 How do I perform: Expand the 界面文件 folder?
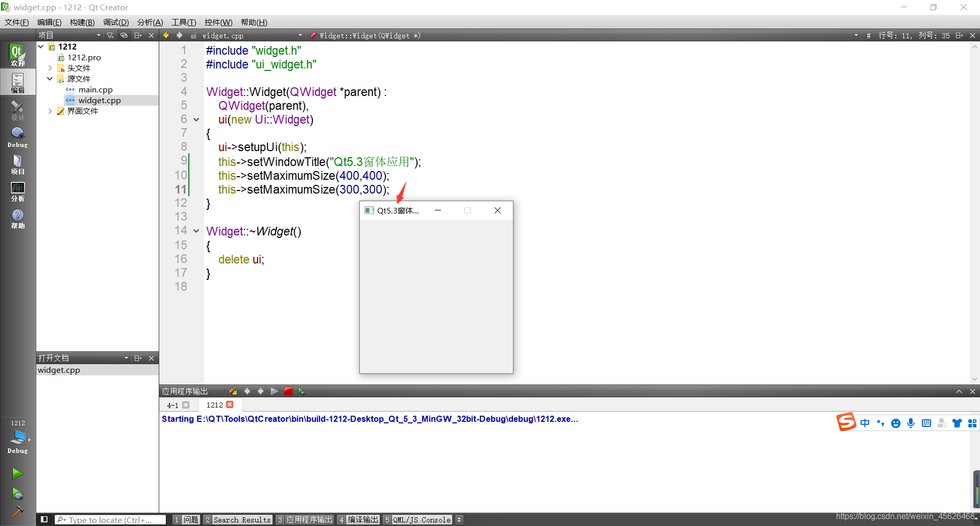[50, 111]
